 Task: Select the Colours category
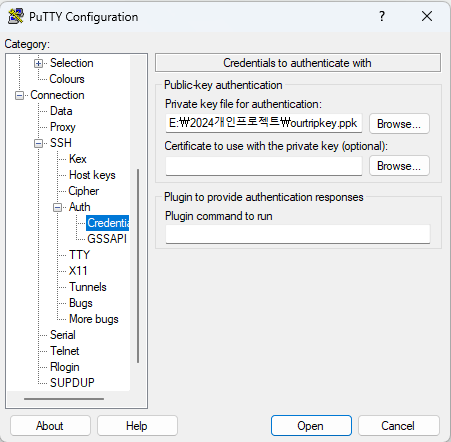tap(67, 79)
